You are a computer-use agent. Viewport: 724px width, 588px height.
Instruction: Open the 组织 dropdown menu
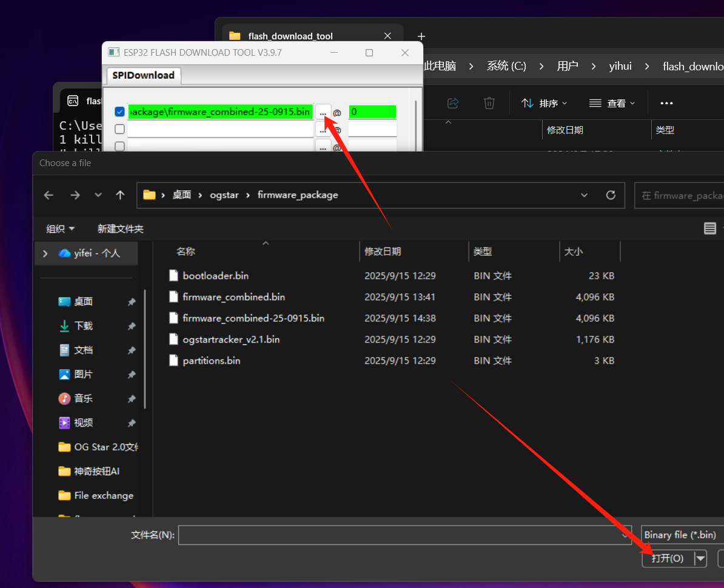[x=61, y=229]
